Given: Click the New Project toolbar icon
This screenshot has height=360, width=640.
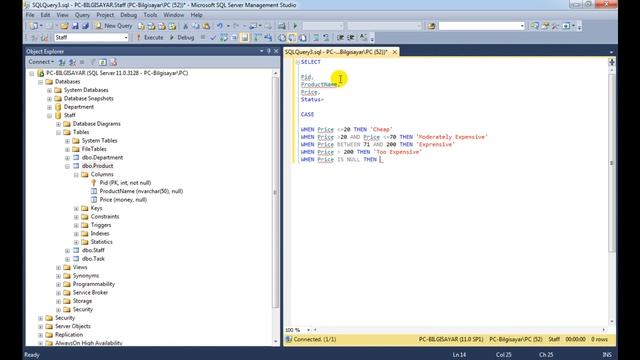Looking at the screenshot, I should coord(33,26).
